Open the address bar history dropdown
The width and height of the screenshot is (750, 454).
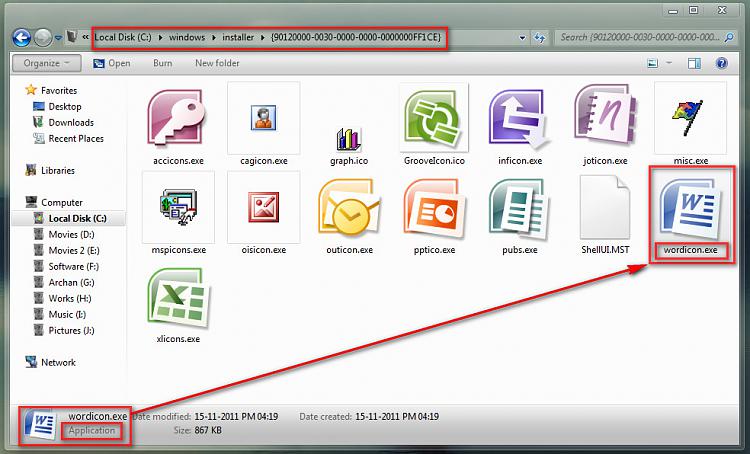click(x=522, y=37)
